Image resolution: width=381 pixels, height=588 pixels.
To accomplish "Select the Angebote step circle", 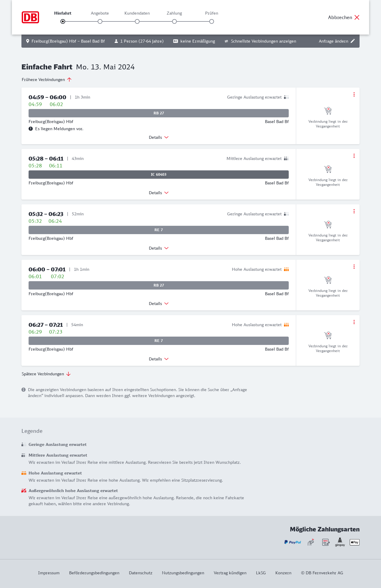I will (x=100, y=21).
